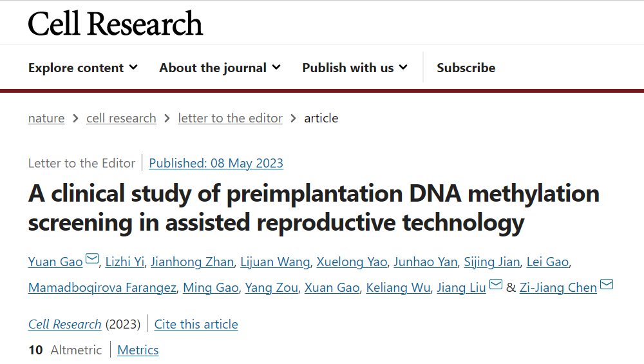Click email envelope icon beside Zi-Jiang Chen
Screen dimensions: 644x364
click(x=607, y=285)
